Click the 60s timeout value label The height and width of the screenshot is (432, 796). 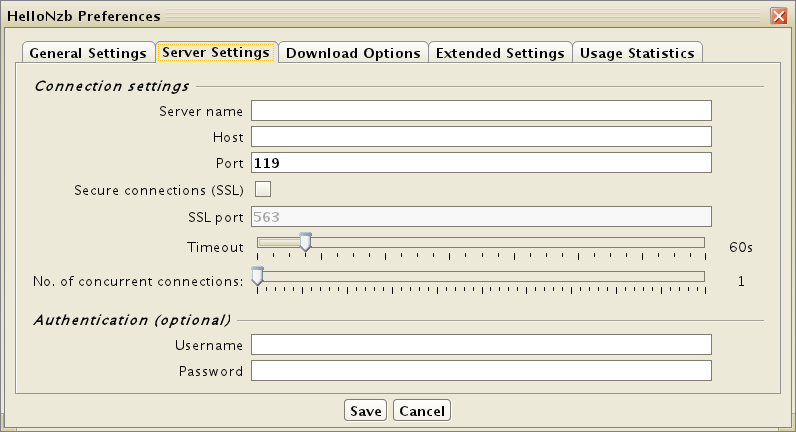pyautogui.click(x=741, y=247)
